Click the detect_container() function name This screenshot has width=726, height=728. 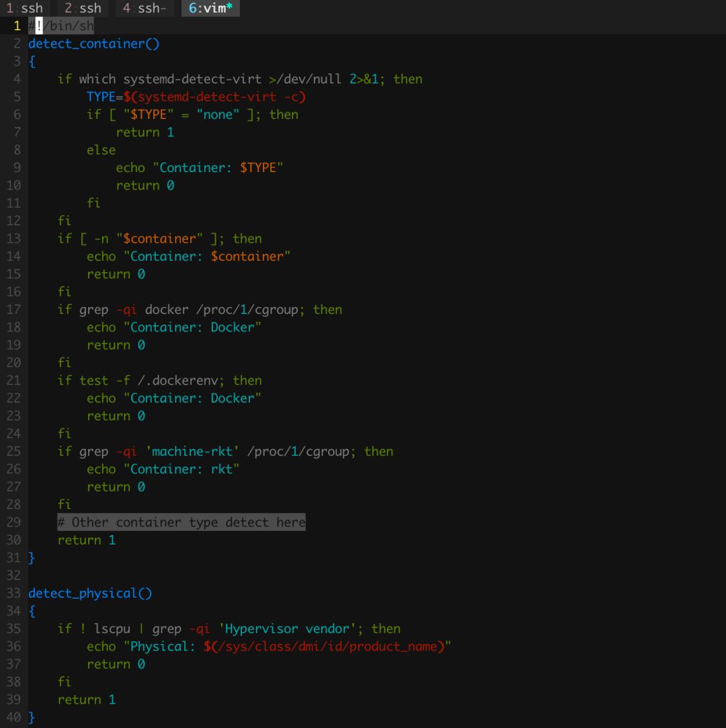pos(93,44)
